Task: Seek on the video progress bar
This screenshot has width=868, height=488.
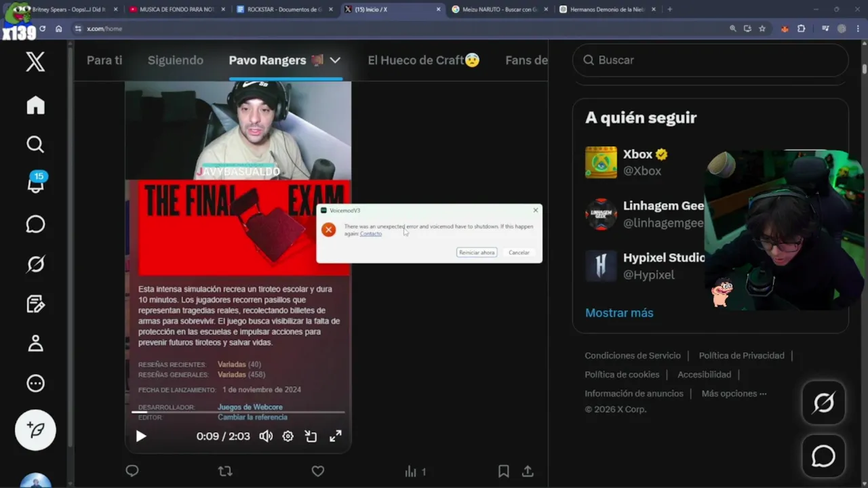Action: pyautogui.click(x=238, y=412)
